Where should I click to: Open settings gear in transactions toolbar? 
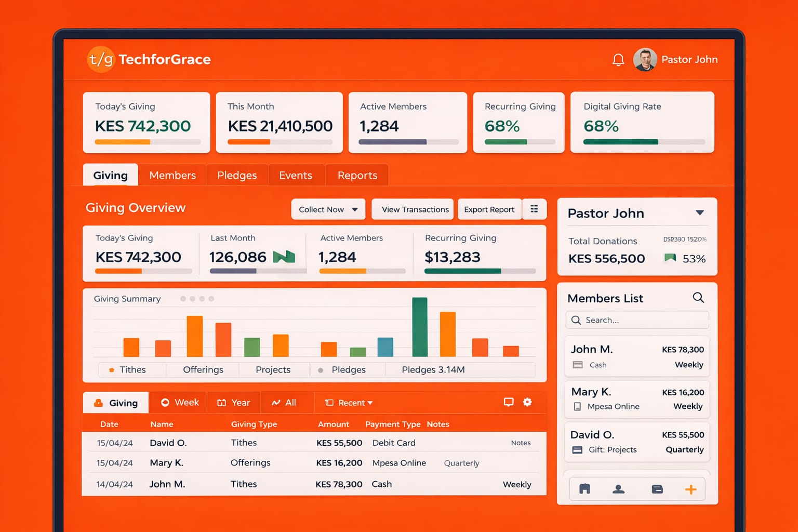tap(527, 402)
